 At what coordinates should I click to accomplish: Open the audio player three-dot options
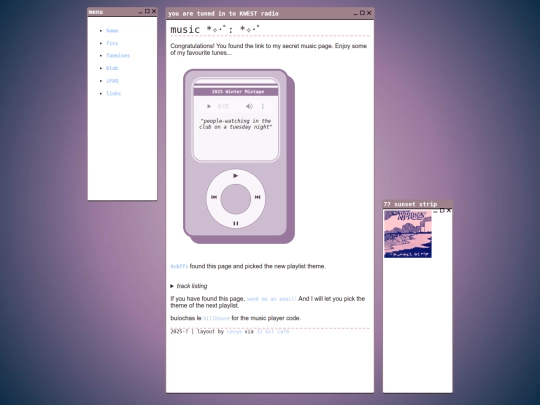(x=263, y=106)
